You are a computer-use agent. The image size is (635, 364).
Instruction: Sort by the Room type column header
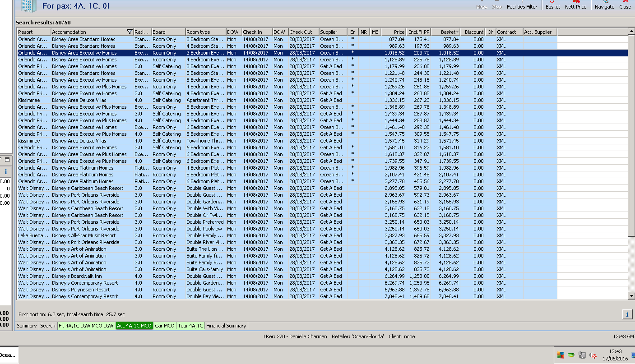(205, 32)
